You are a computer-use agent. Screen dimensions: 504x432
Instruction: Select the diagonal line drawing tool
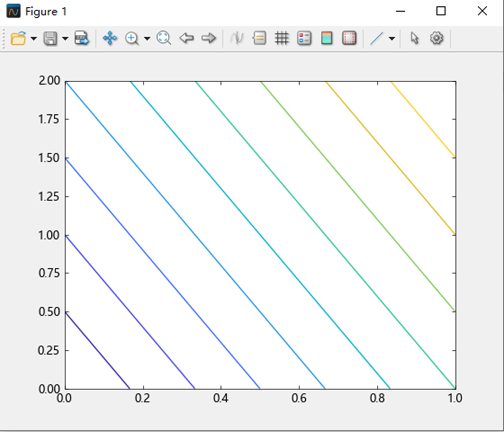tap(376, 38)
